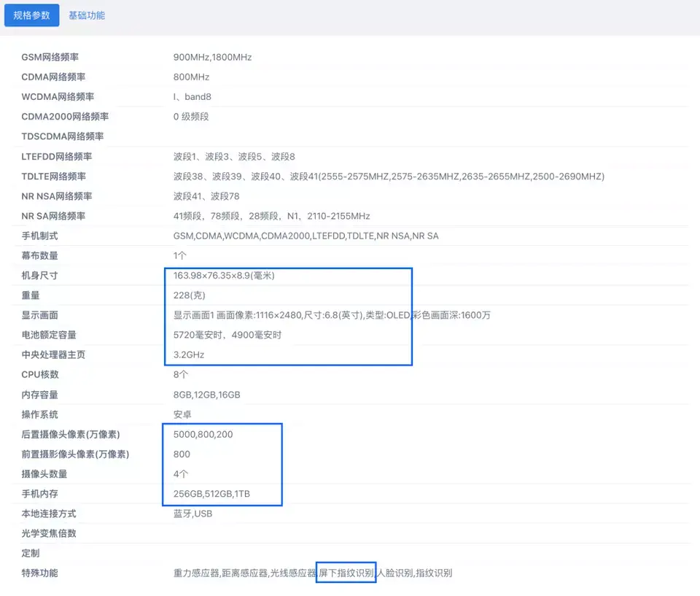Select the 本地连接方式 label
700x596 pixels.
[x=49, y=514]
